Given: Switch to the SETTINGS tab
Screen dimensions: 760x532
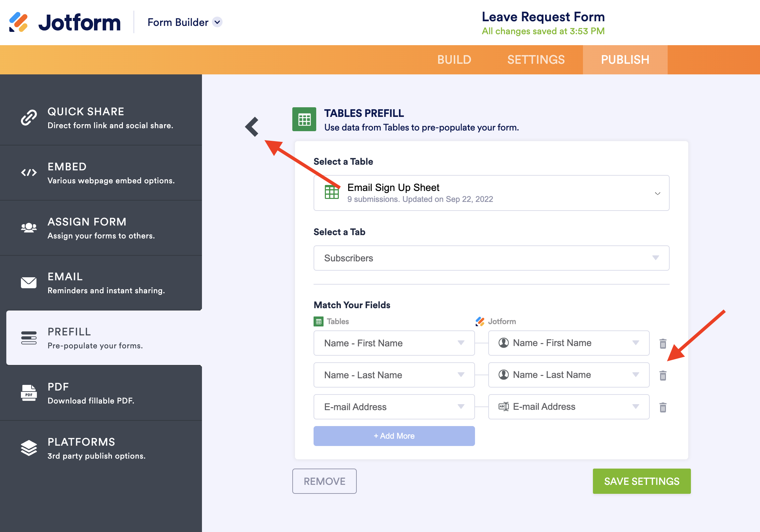Looking at the screenshot, I should pos(536,60).
